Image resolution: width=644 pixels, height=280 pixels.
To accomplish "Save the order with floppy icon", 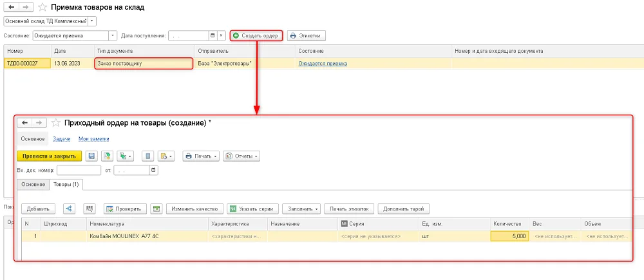I will point(91,156).
